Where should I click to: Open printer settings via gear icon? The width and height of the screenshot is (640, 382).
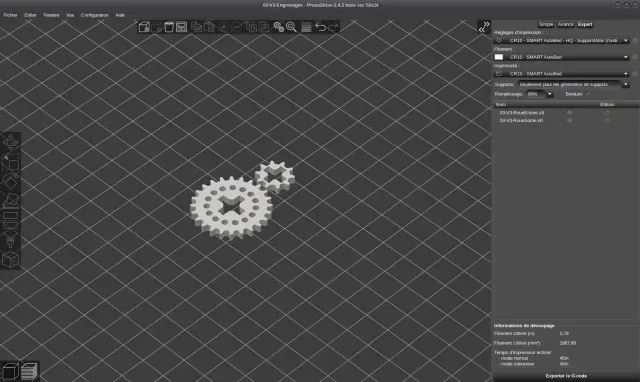coord(635,74)
